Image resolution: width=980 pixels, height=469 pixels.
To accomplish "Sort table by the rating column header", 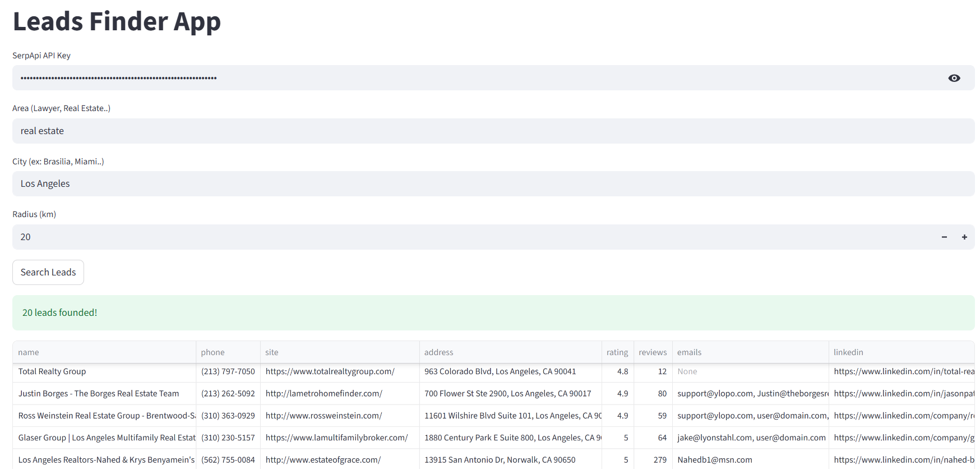I will tap(617, 352).
